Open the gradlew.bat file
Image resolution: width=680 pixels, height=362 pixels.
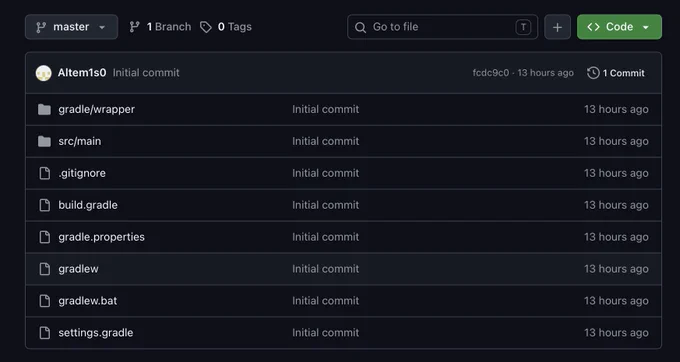[88, 301]
